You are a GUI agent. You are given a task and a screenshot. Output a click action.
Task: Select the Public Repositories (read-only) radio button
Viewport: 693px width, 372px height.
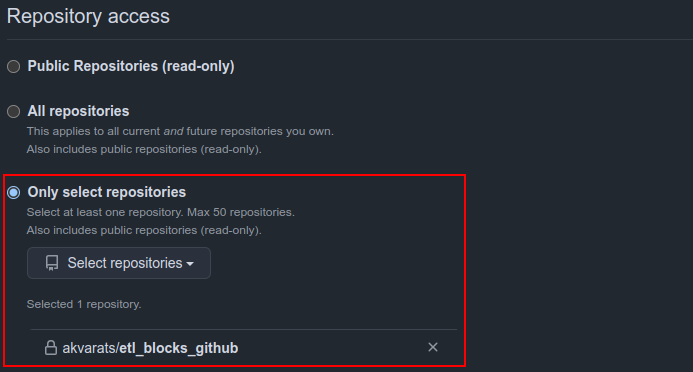click(x=14, y=67)
